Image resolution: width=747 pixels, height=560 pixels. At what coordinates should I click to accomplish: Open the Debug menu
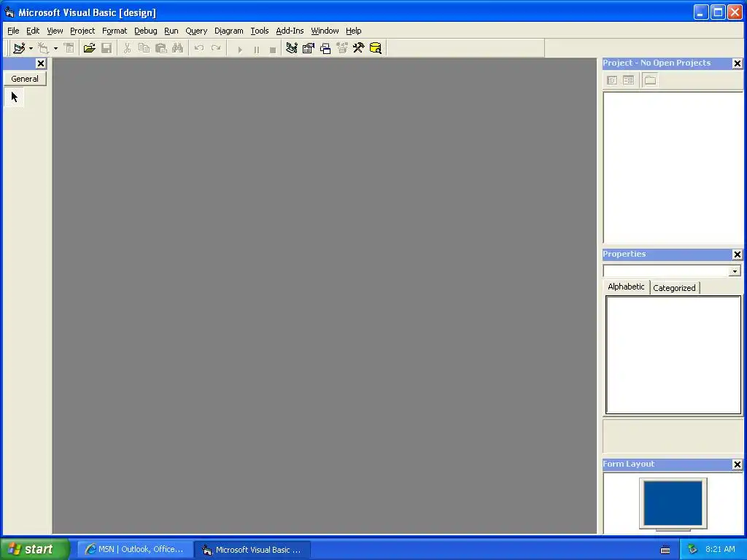(x=146, y=31)
